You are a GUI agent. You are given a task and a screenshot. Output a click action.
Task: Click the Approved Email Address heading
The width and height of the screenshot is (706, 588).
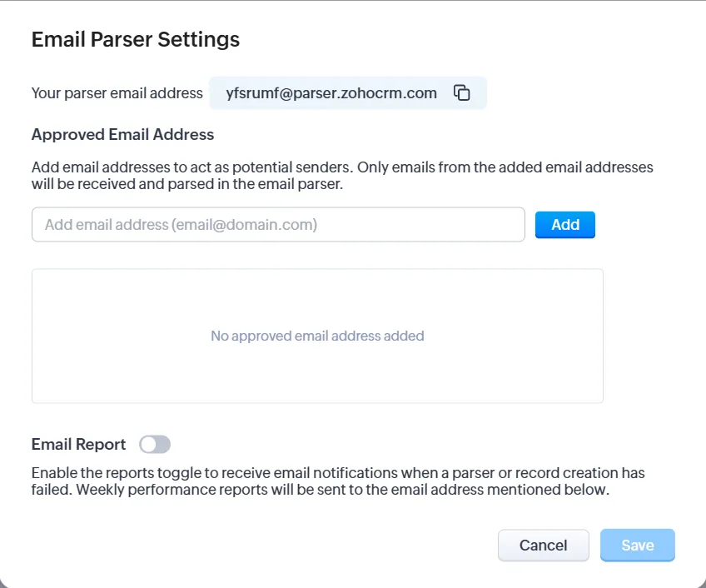click(122, 134)
